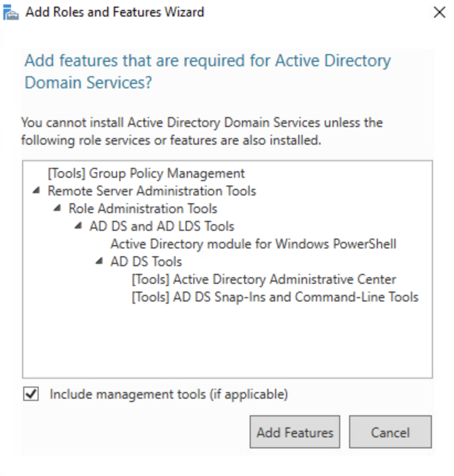Select the Role Administration Tools label

(x=142, y=209)
